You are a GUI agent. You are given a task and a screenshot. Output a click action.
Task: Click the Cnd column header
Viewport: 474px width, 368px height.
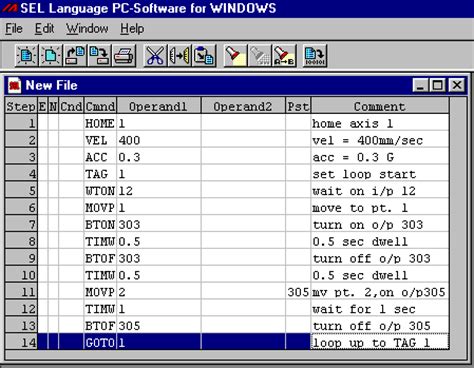click(71, 106)
